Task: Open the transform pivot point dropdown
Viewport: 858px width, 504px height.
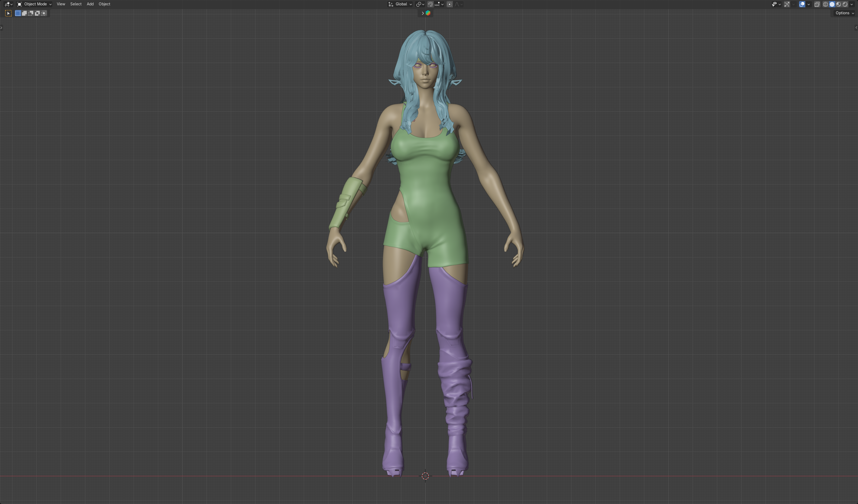Action: point(420,4)
